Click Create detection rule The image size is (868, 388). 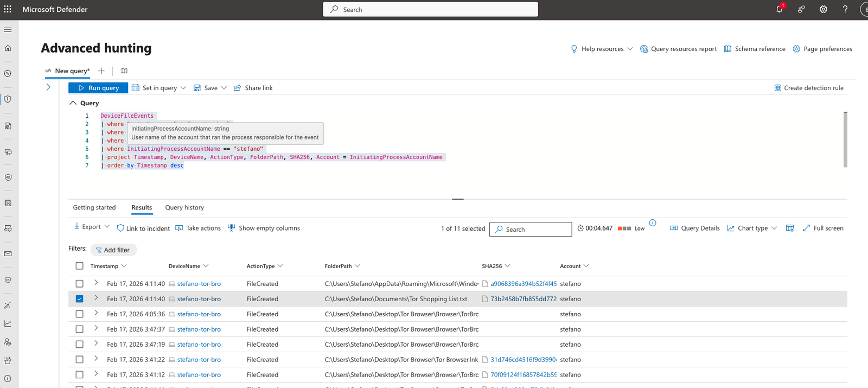coord(809,88)
